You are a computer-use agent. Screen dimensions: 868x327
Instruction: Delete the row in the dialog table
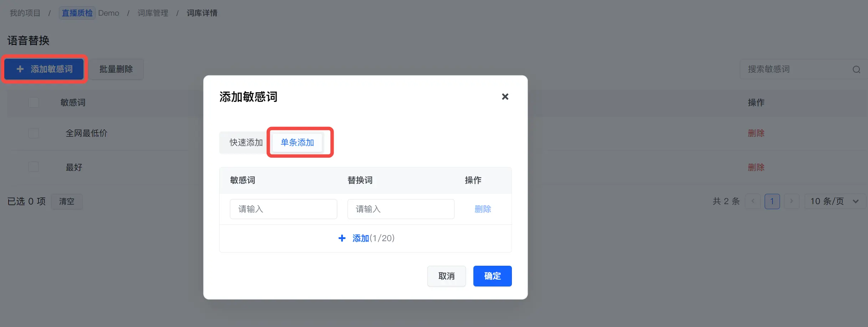click(x=483, y=209)
